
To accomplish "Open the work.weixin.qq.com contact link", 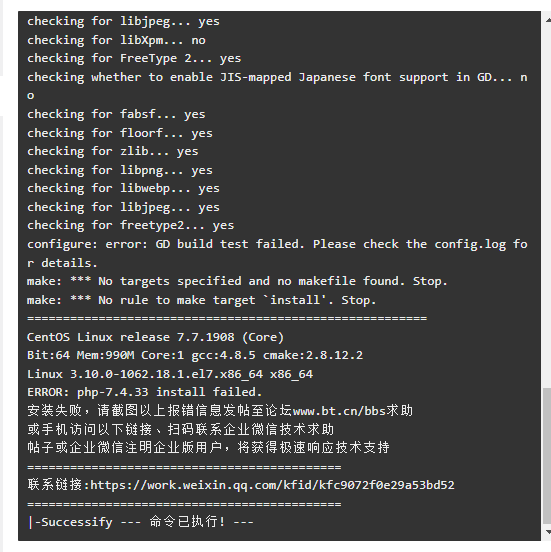I will (272, 485).
